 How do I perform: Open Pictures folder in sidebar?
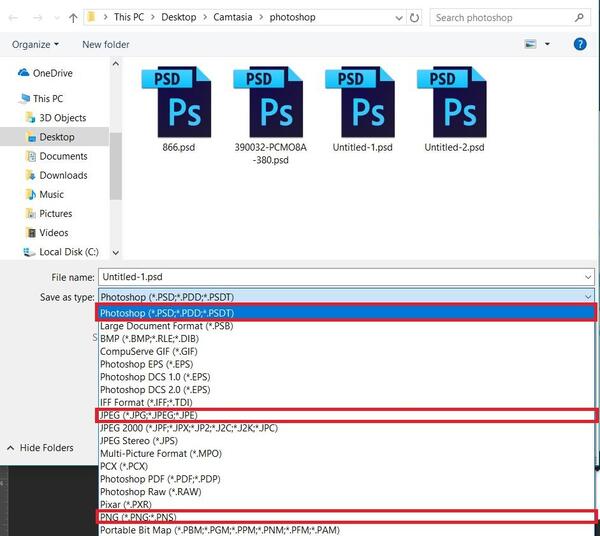(x=56, y=213)
